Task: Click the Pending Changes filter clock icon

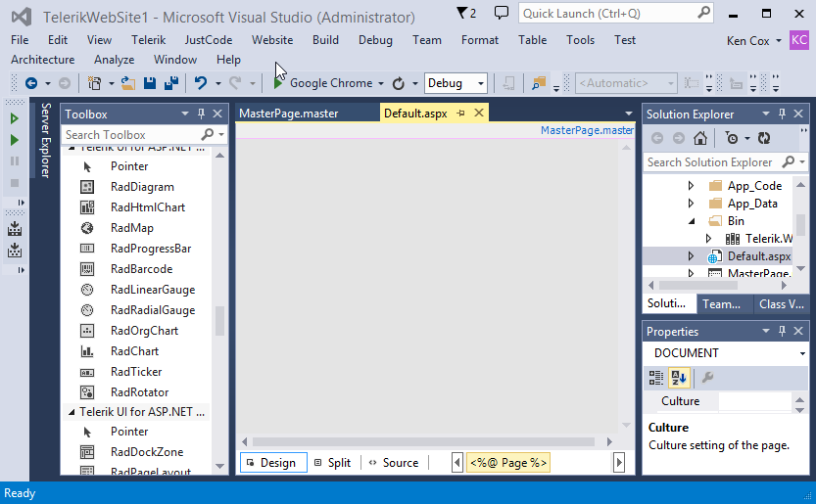Action: [x=732, y=138]
